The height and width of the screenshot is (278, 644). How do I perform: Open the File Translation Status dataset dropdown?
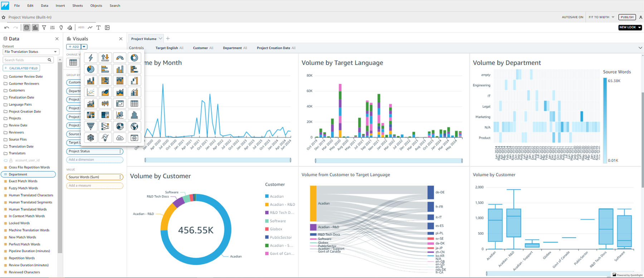point(31,52)
